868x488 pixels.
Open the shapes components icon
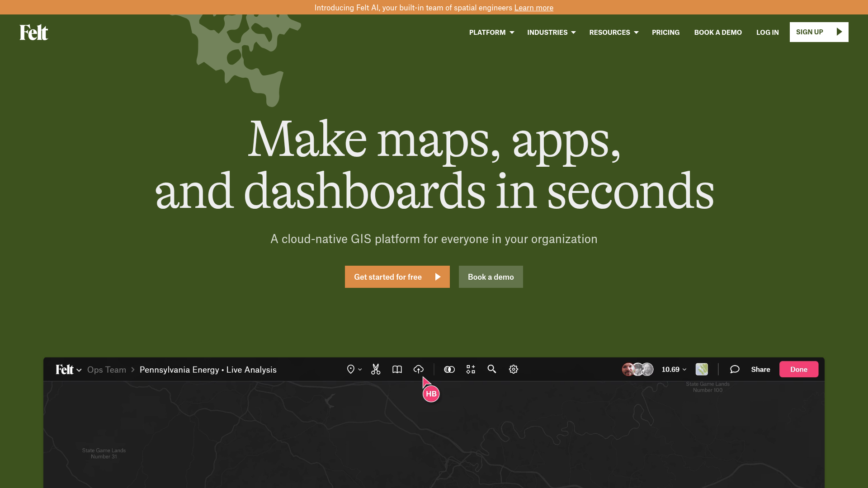point(471,370)
